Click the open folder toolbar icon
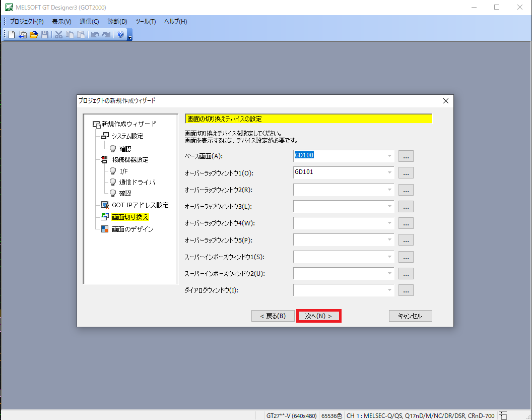 tap(34, 34)
